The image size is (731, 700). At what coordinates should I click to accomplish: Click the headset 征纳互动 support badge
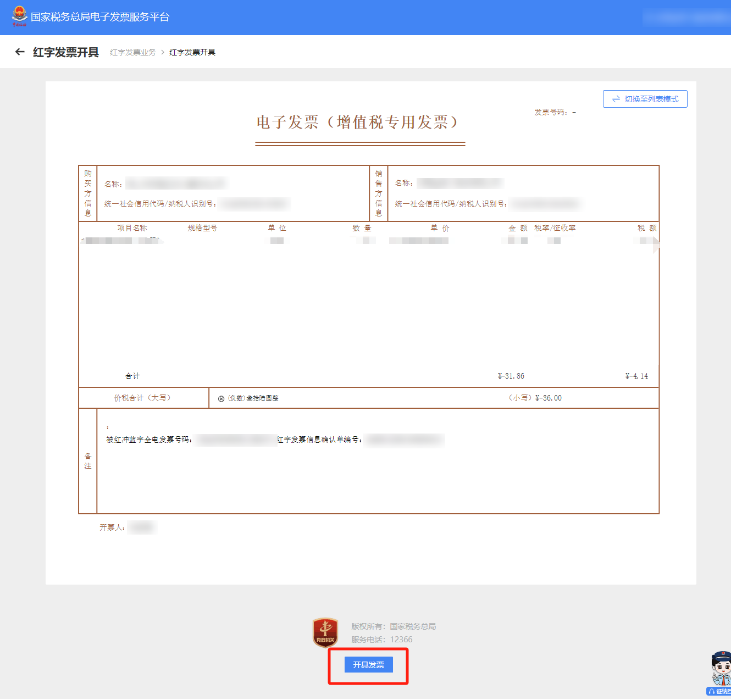(719, 691)
